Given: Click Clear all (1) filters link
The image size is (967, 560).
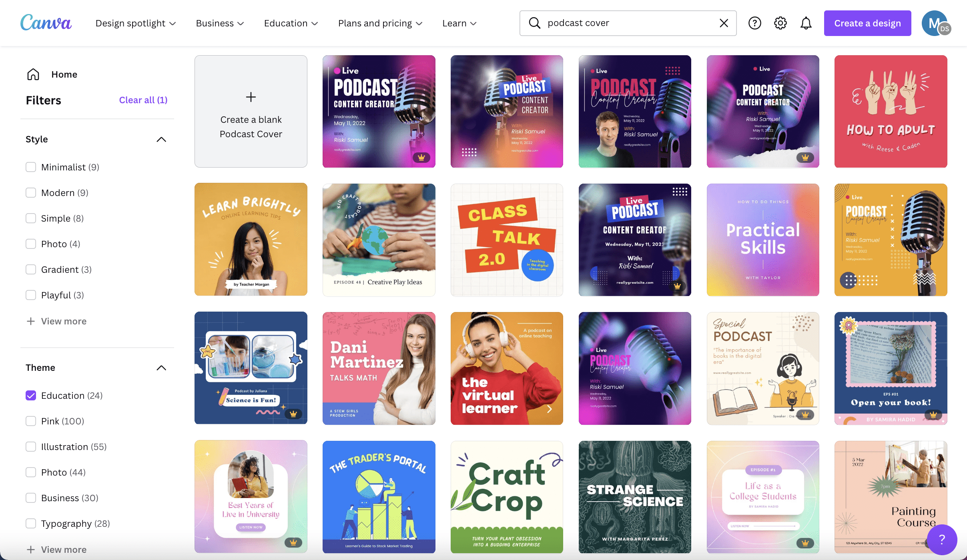Looking at the screenshot, I should pyautogui.click(x=143, y=100).
